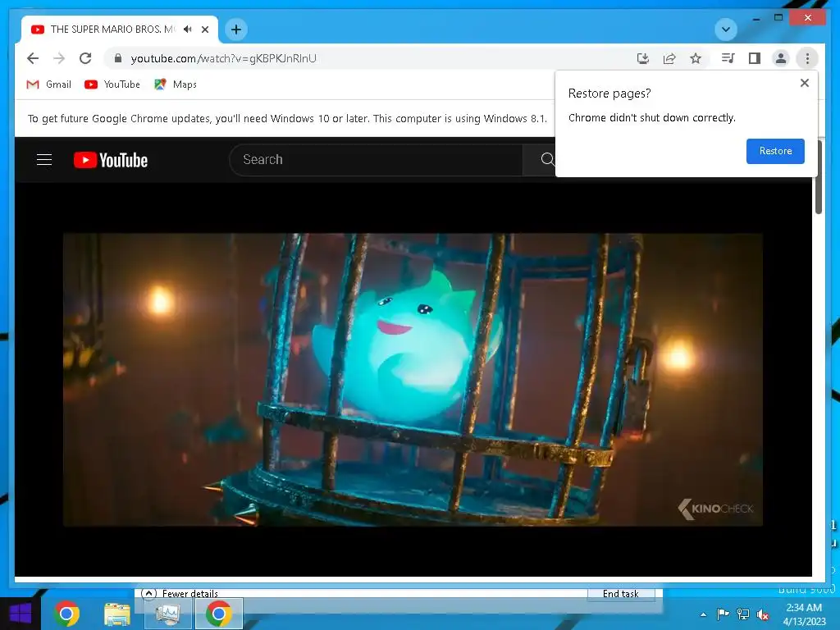
Task: Open the Chrome profile avatar
Action: [x=781, y=58]
